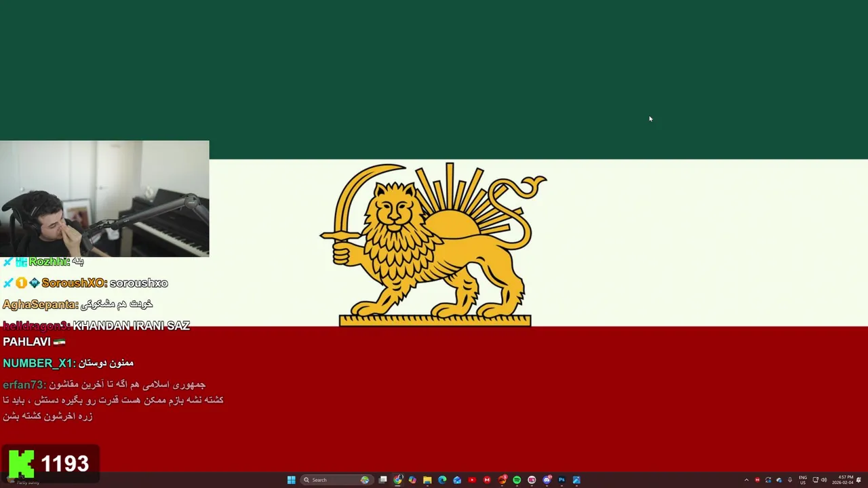Open the Windows Start menu
868x488 pixels.
[x=292, y=480]
